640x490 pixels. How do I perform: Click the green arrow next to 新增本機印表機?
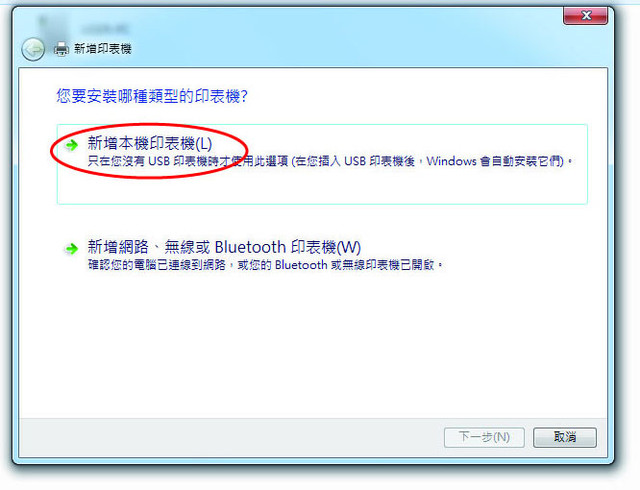[x=71, y=145]
